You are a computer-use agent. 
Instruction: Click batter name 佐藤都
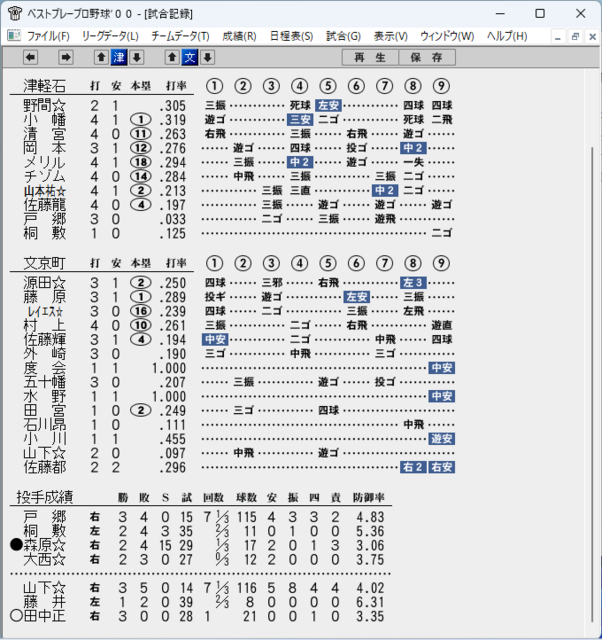pos(44,467)
